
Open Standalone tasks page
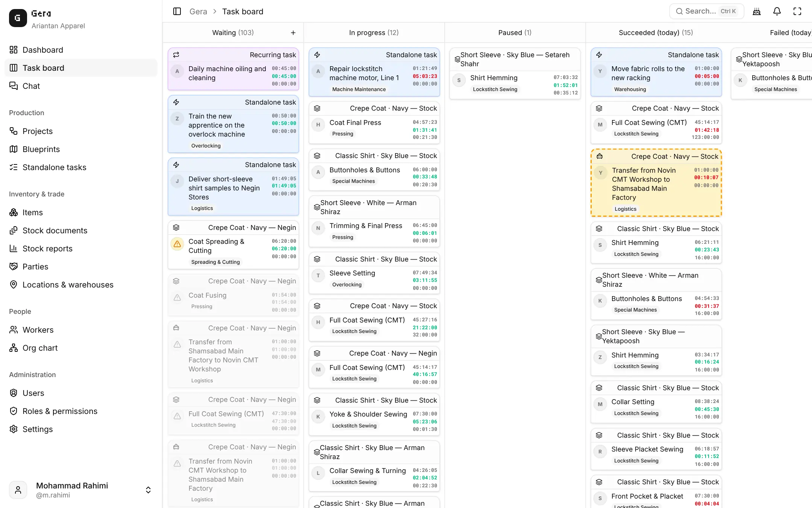[x=81, y=167]
